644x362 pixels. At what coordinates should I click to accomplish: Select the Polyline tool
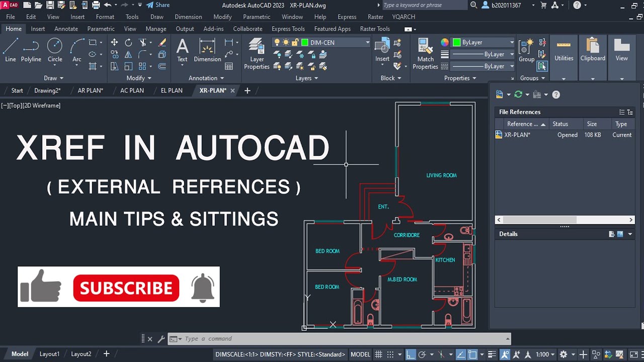click(31, 50)
